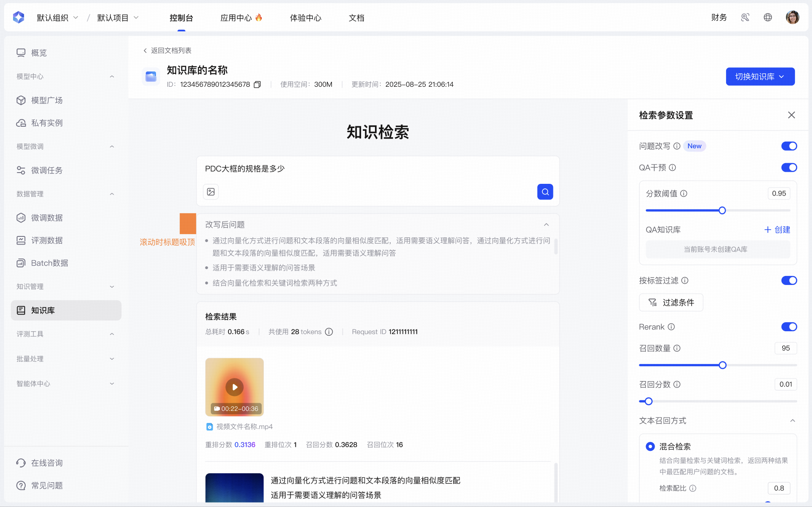
Task: Open 模型广场 in the sidebar
Action: tap(47, 100)
